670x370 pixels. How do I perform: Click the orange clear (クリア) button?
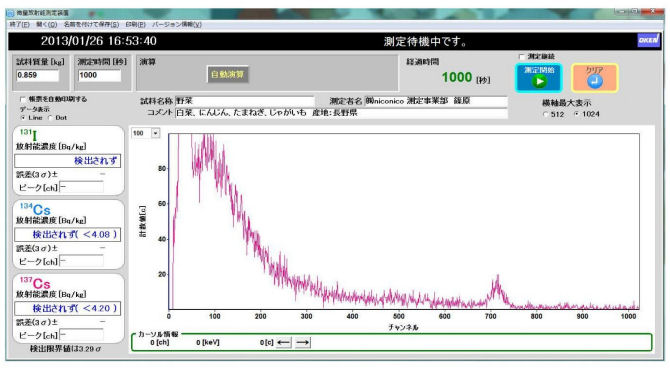[x=594, y=78]
